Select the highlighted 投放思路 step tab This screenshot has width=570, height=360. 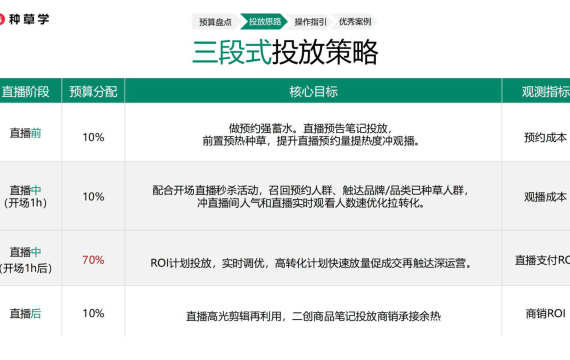(265, 22)
